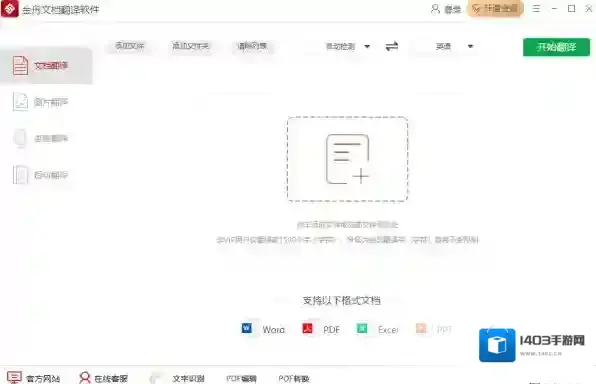Minimize the translation software window
The width and height of the screenshot is (596, 384).
[x=554, y=8]
